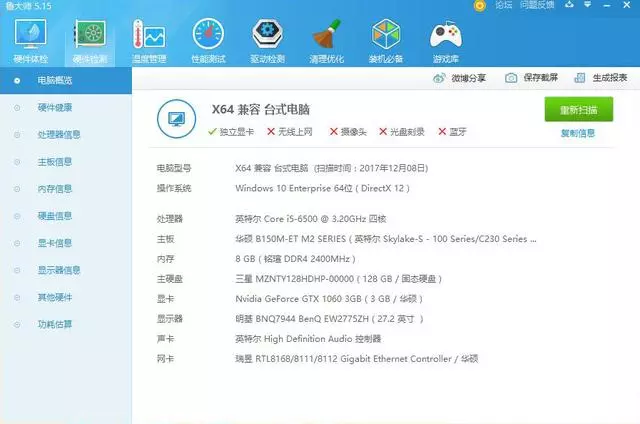The height and width of the screenshot is (424, 640).
Task: Click the camera screenshot icon
Action: 511,78
